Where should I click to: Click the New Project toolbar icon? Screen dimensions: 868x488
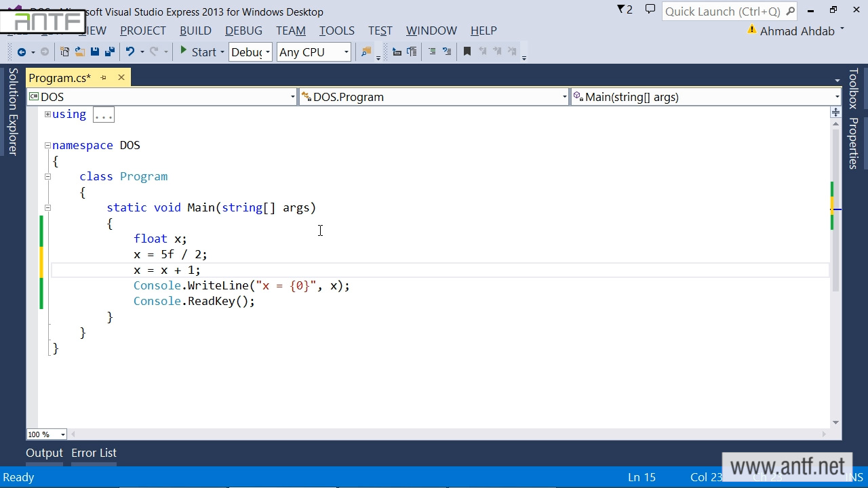64,52
